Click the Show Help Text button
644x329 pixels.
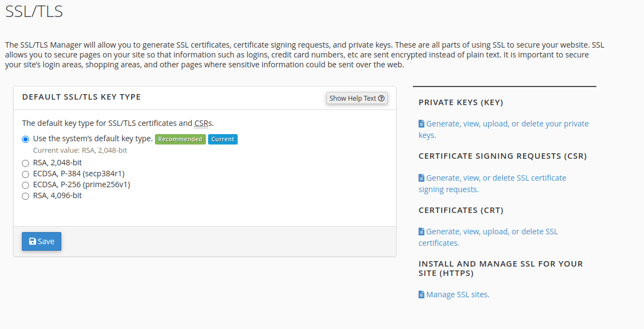(x=357, y=98)
